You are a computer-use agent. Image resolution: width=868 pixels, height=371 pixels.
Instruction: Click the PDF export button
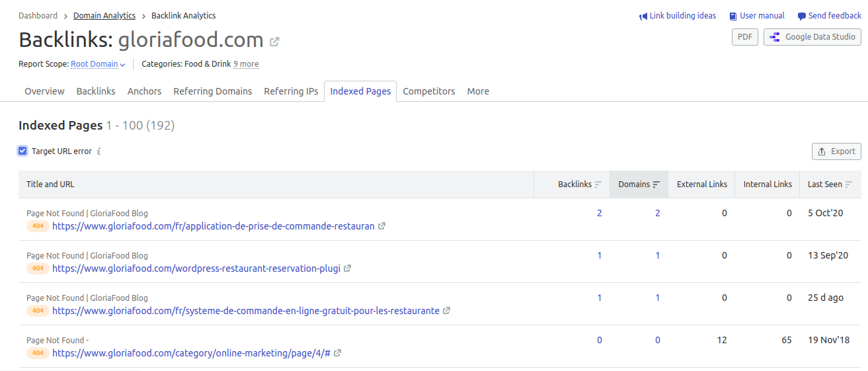tap(745, 37)
